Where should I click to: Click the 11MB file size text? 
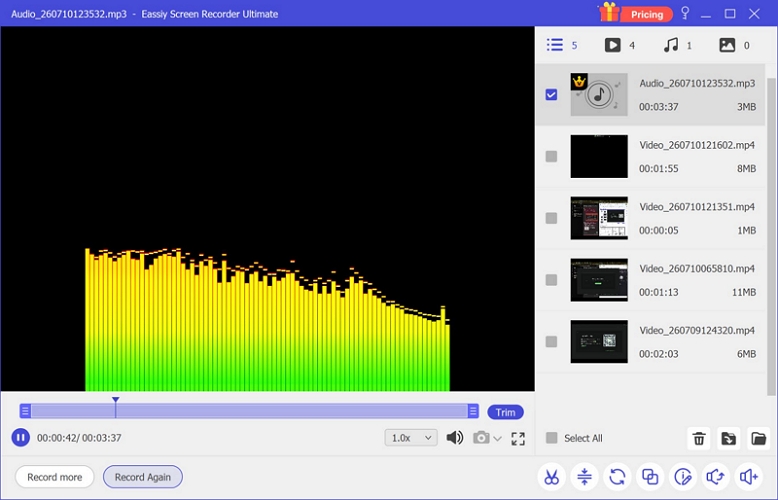pos(744,292)
